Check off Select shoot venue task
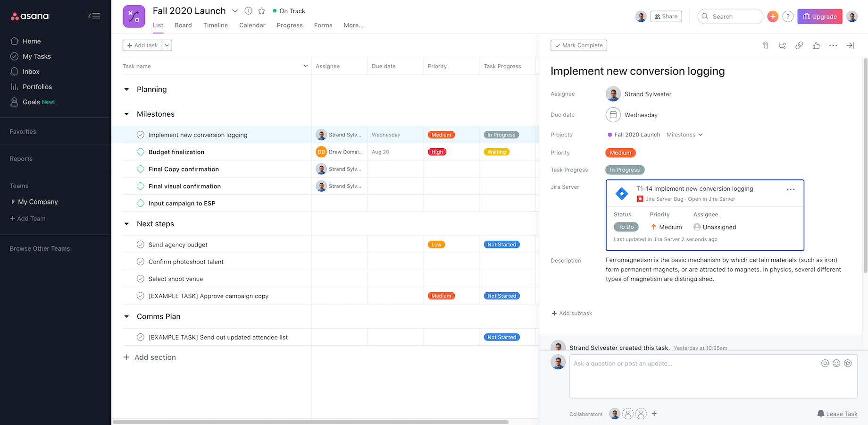 141,279
